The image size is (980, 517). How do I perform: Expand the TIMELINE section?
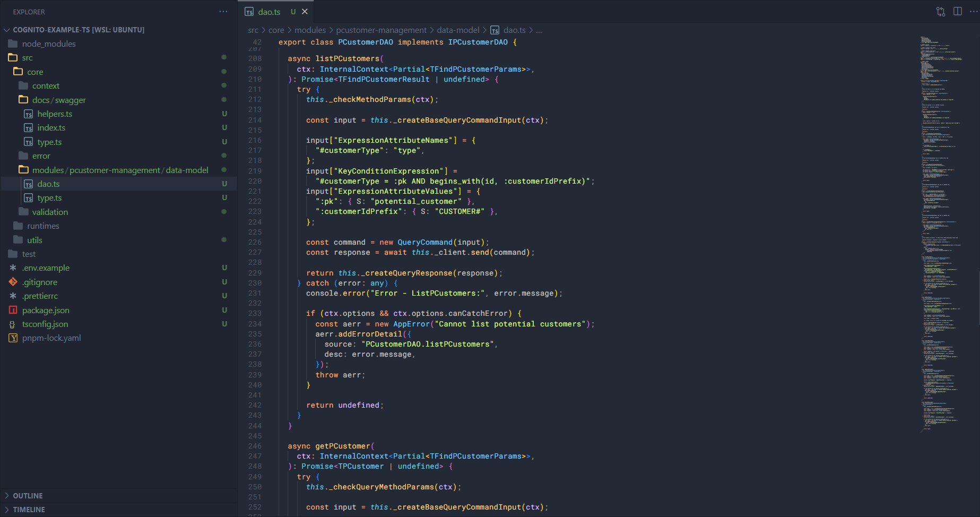coord(29,510)
